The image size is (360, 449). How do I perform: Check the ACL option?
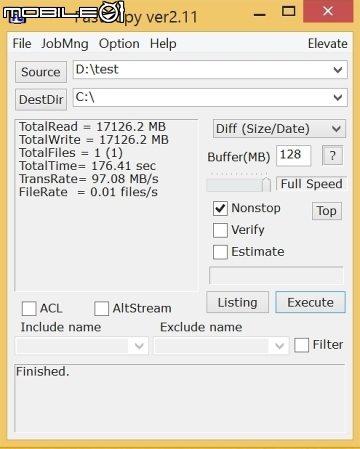pos(29,308)
